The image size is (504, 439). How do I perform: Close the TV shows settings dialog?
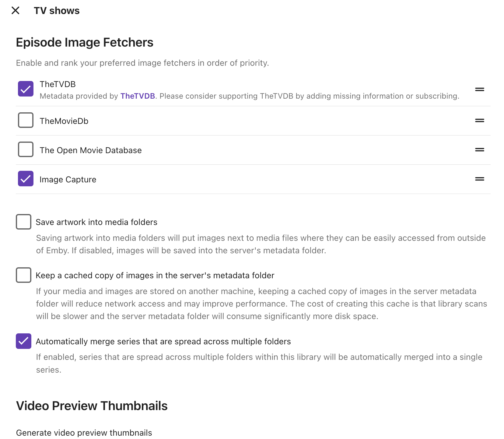coord(15,11)
